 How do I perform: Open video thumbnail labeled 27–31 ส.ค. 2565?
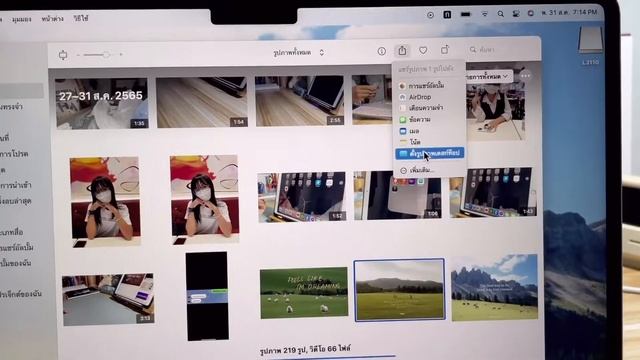[102, 104]
